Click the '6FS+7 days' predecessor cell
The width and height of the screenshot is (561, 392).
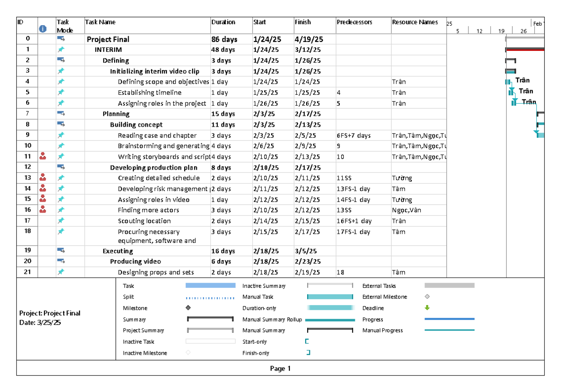[363, 135]
